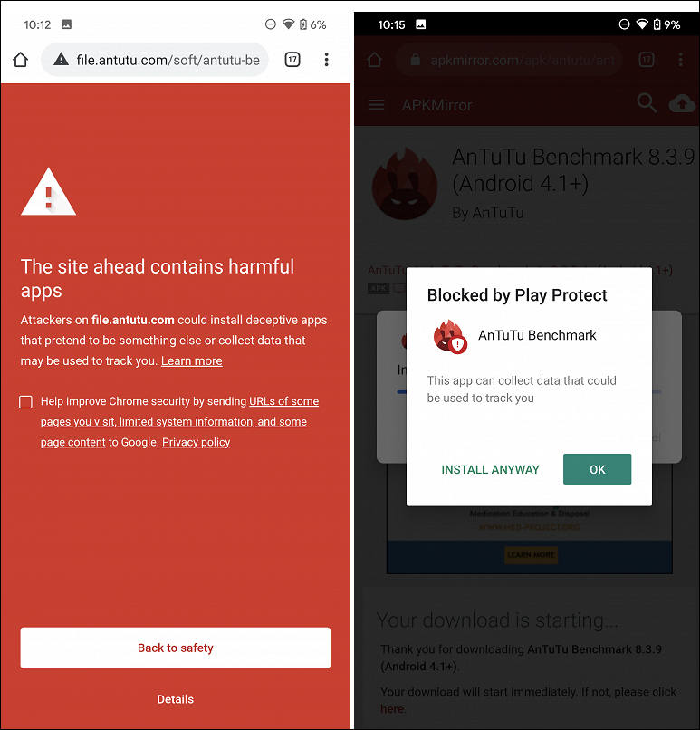Tap the Chrome home icon on left screen

pos(21,60)
